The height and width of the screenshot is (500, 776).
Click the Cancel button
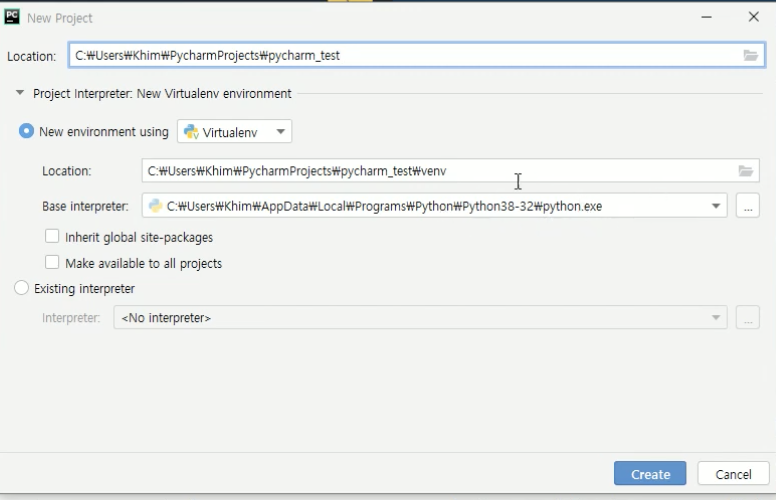click(x=733, y=474)
